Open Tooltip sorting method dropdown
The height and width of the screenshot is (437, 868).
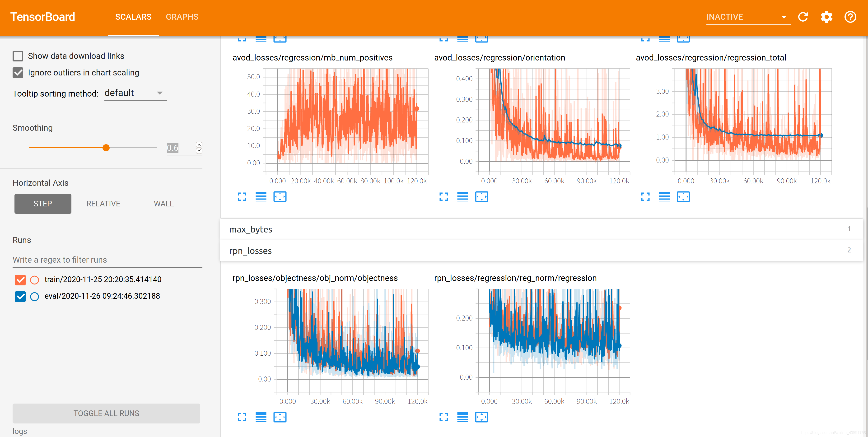pos(135,93)
